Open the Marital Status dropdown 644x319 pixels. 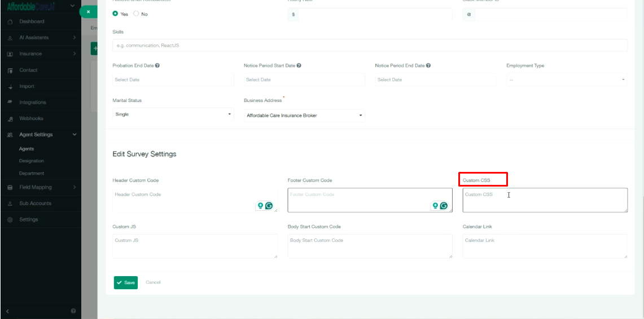pos(173,114)
